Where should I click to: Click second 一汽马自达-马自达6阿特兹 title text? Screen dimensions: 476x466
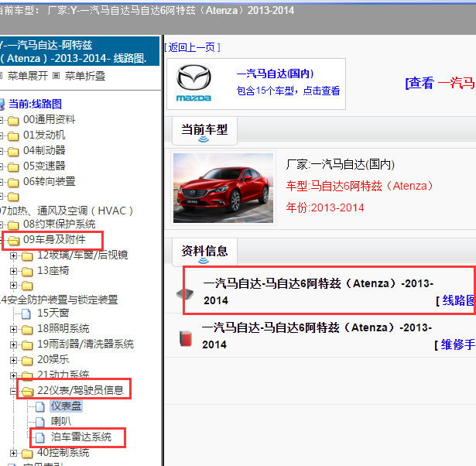(x=317, y=336)
